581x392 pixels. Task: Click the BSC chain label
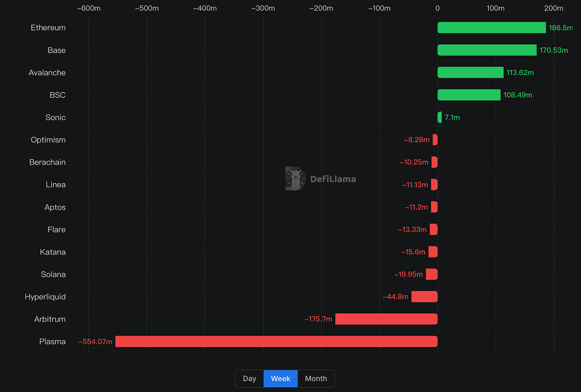[x=57, y=95]
